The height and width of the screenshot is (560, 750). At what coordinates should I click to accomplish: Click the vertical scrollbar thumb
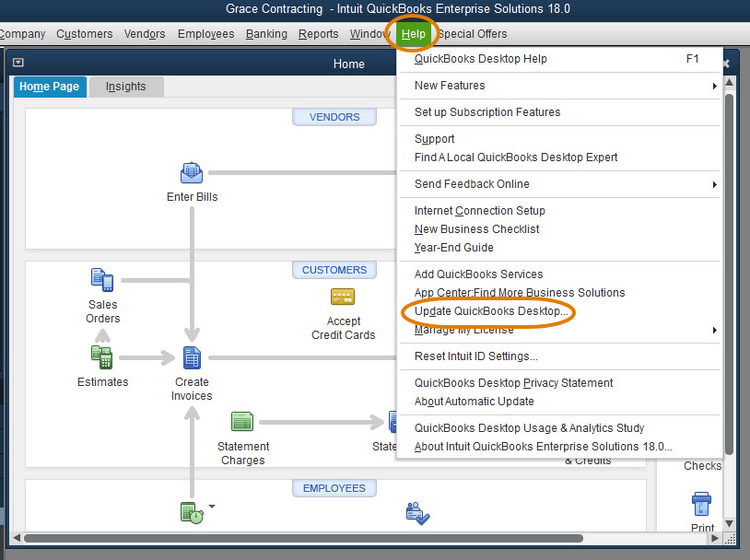(x=729, y=274)
